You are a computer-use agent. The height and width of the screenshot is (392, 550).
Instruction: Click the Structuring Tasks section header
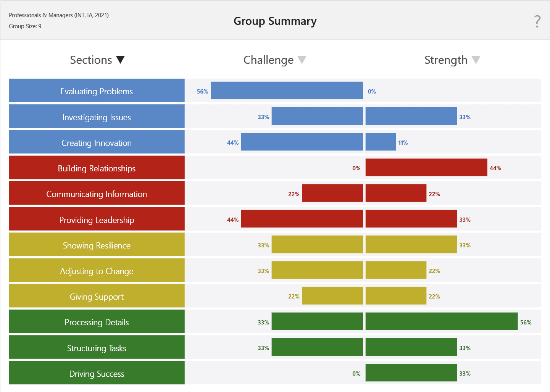tap(96, 348)
